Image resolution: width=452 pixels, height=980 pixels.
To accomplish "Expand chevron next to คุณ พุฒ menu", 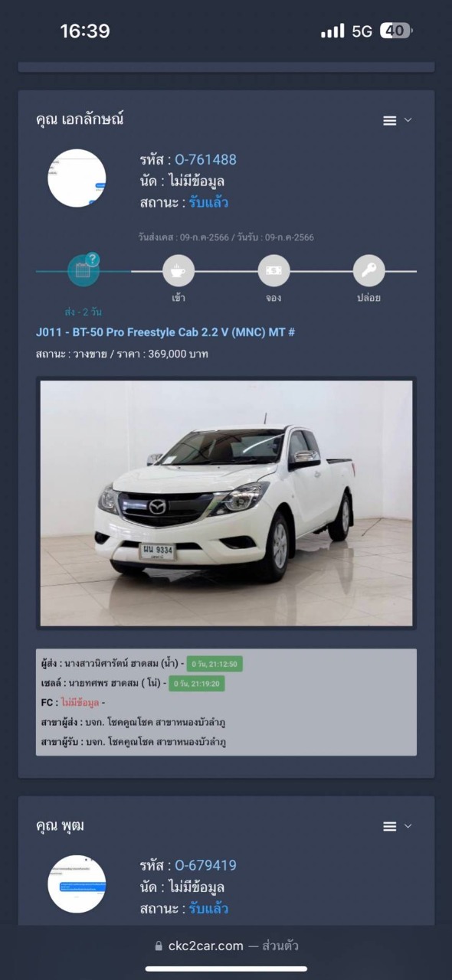I will tap(408, 827).
